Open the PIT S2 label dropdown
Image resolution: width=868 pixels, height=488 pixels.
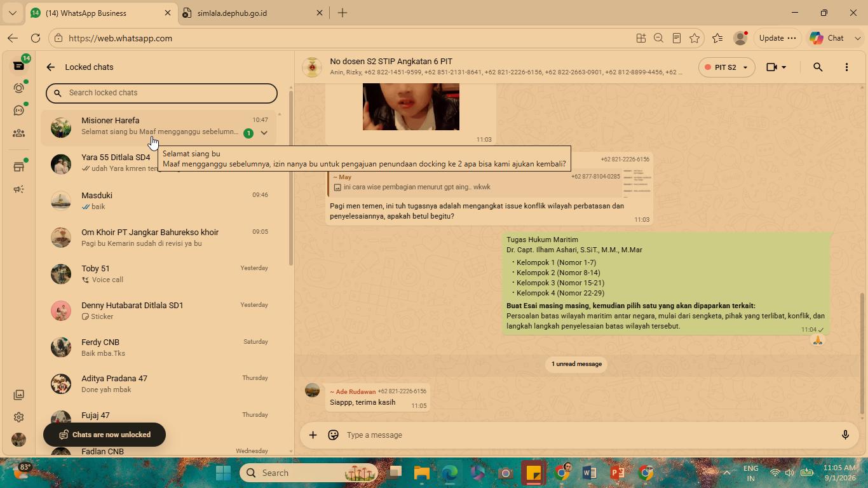coord(726,67)
